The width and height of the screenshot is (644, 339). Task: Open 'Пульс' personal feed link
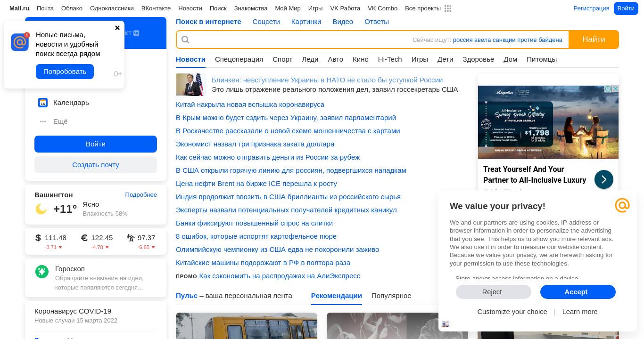[187, 296]
